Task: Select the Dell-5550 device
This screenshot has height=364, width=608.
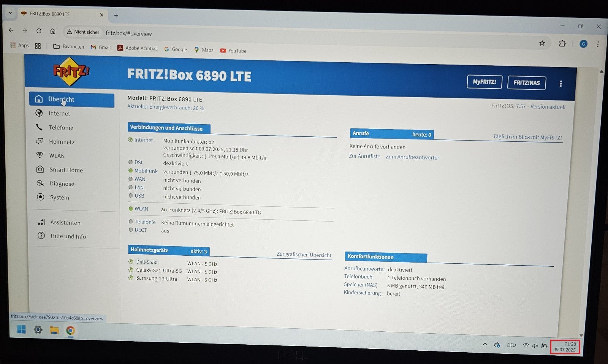Action: pos(147,262)
